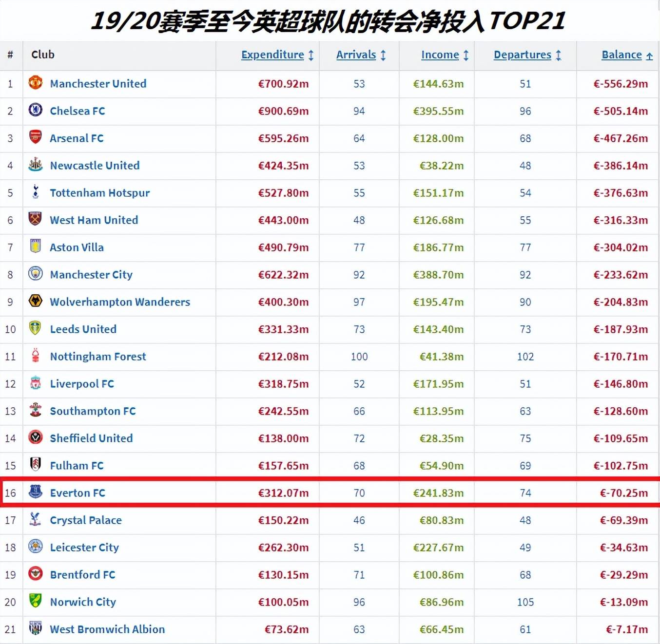Click the Leeds United club crest
The height and width of the screenshot is (644, 660).
[35, 328]
